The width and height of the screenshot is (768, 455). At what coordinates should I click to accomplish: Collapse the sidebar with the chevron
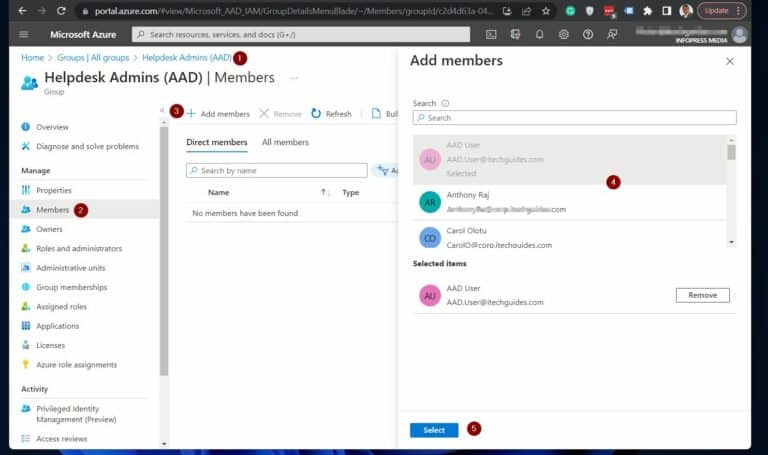point(162,110)
